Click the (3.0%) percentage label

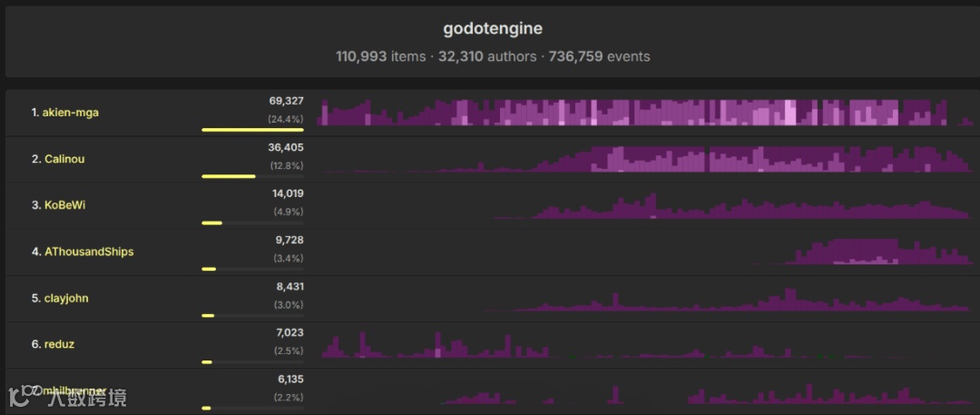pos(289,305)
